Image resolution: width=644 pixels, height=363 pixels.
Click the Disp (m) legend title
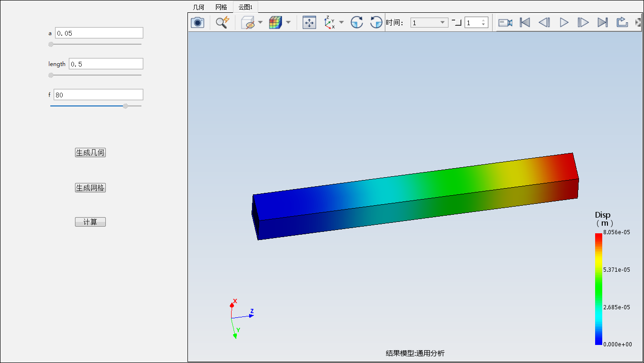click(x=604, y=219)
